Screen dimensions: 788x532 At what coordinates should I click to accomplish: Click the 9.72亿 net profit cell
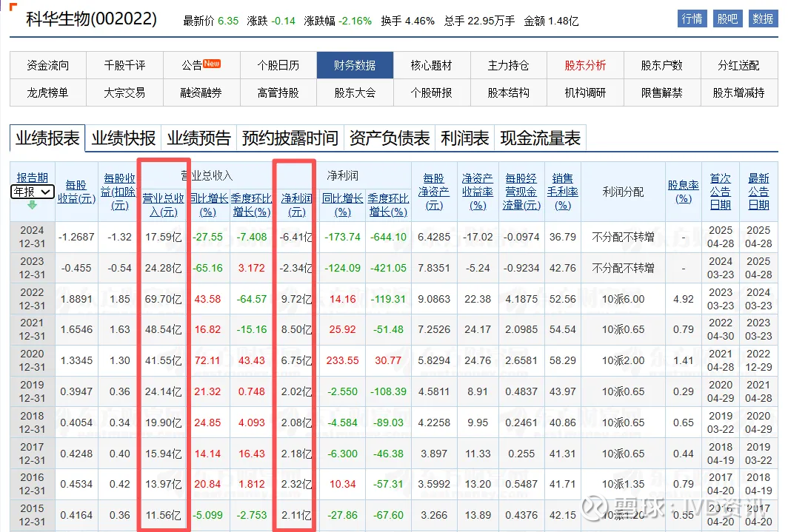click(296, 299)
